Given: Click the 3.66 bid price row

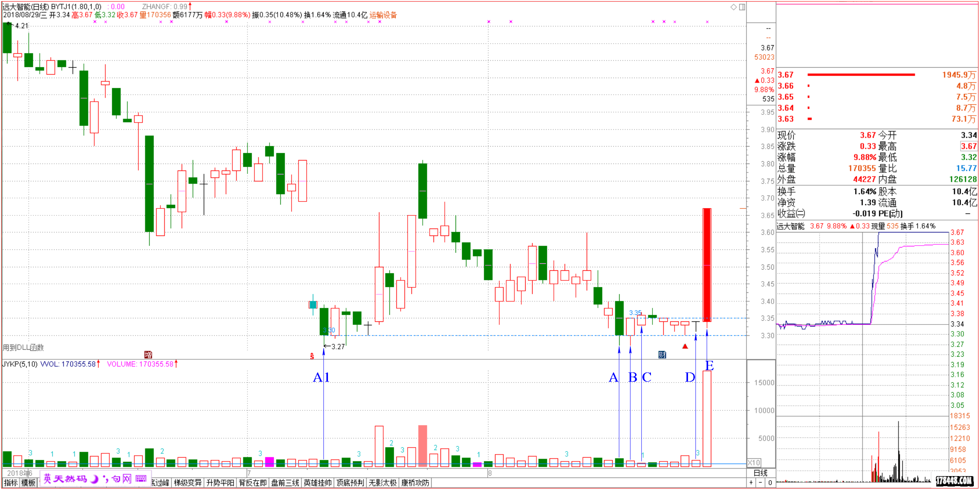Looking at the screenshot, I should tap(877, 86).
